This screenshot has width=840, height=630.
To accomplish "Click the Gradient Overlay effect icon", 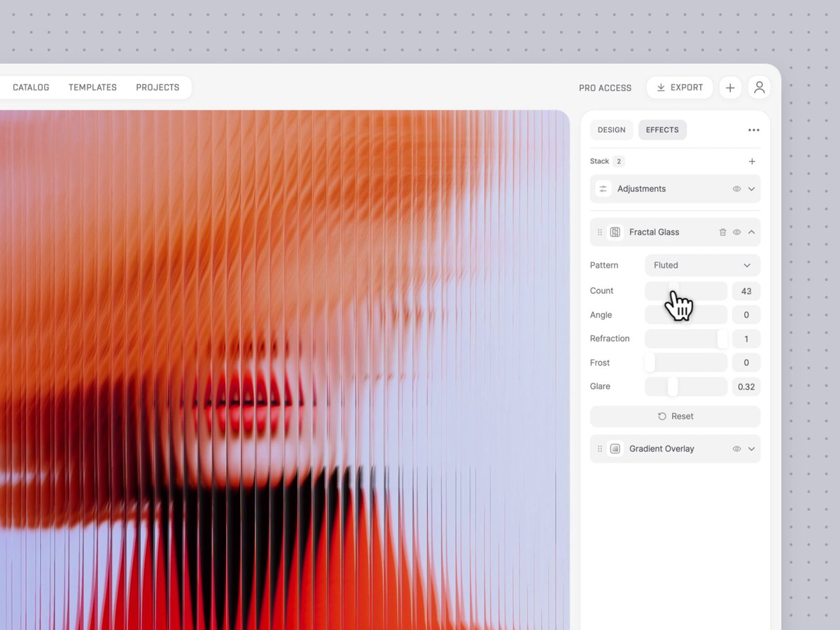I will [615, 449].
